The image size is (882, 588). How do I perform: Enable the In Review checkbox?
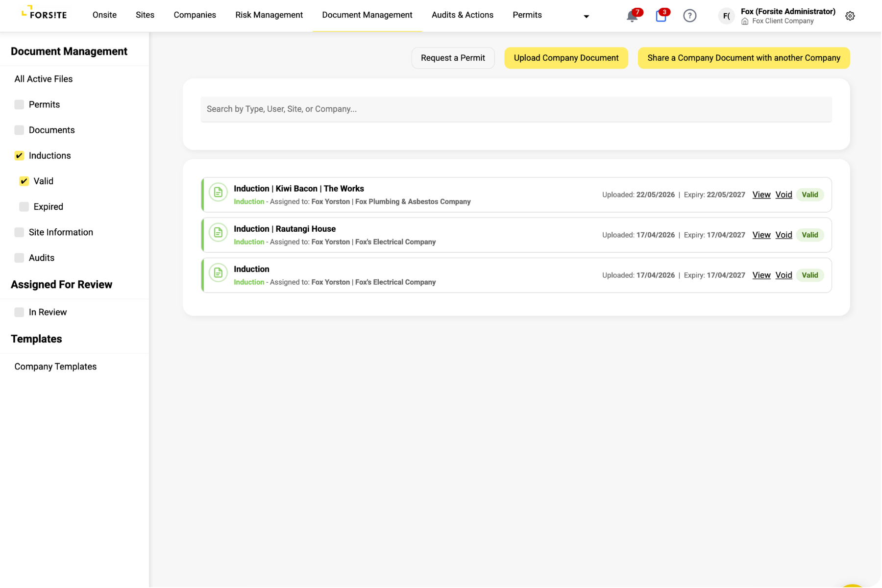pos(19,312)
